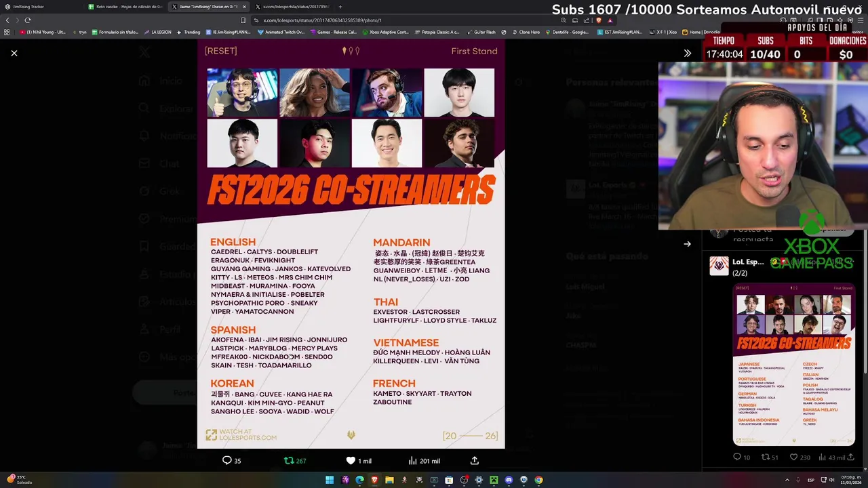Open Animated Twitch Ov... bookmark
This screenshot has height=488, width=868.
click(281, 32)
